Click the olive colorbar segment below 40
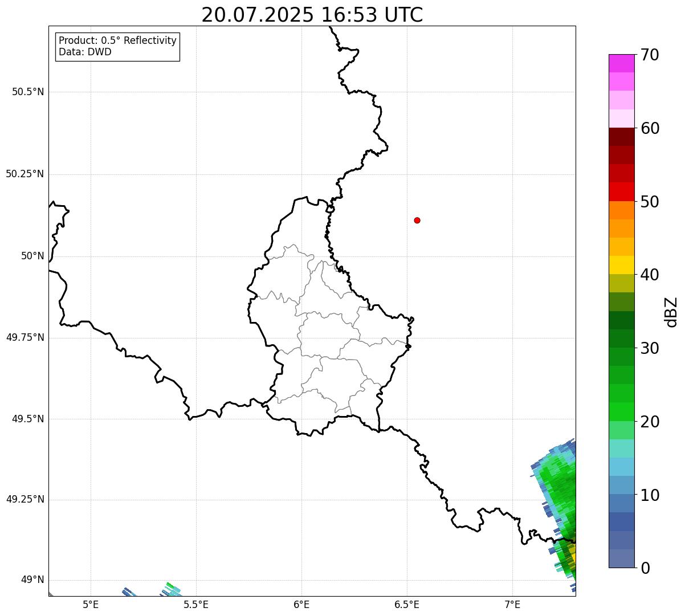Viewport: 685px width, 616px height. click(622, 283)
